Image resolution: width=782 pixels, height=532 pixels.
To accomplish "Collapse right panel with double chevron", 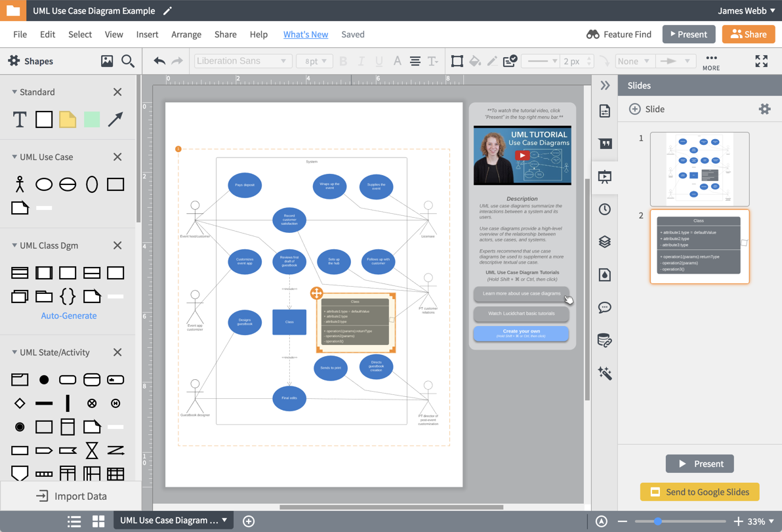I will click(x=605, y=85).
